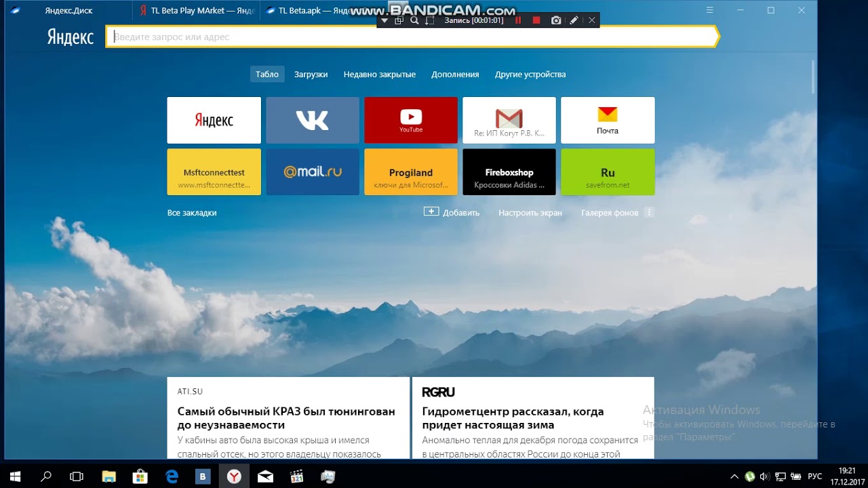Image resolution: width=868 pixels, height=488 pixels.
Task: Switch to TL Beta Play MArket tab
Action: pyautogui.click(x=197, y=10)
